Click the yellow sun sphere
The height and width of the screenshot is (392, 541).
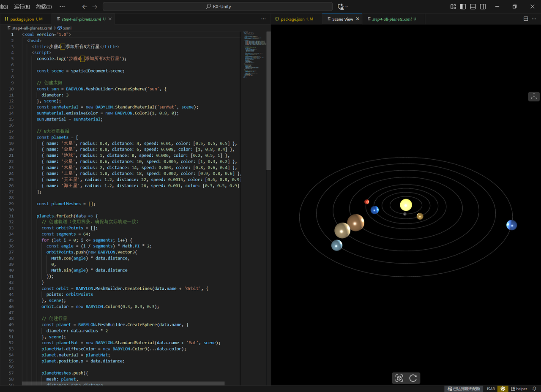406,205
